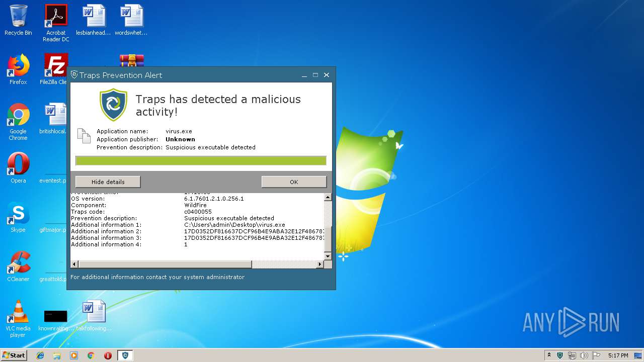Launch Firefox from the desktop
Viewport: 644px width, 362px height.
pos(18,69)
